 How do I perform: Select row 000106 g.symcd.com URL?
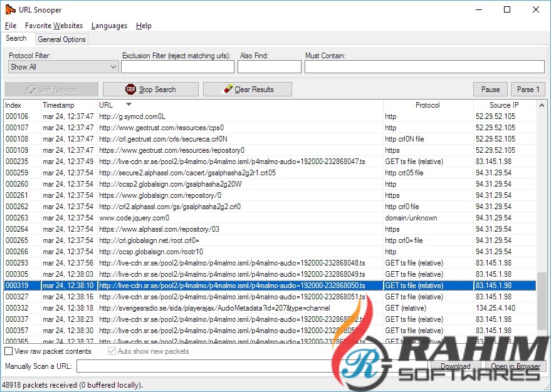click(132, 116)
